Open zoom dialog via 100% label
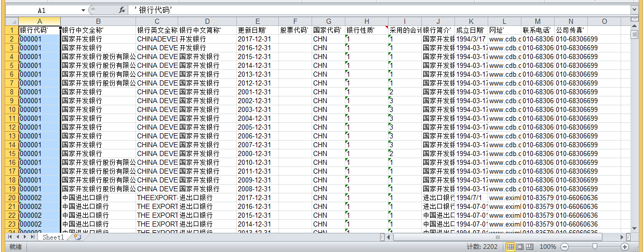The height and width of the screenshot is (252, 644). 548,247
